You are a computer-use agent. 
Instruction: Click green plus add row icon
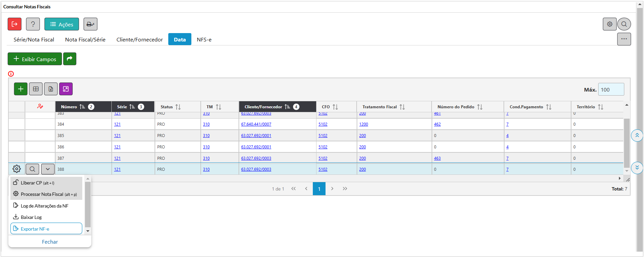(21, 89)
